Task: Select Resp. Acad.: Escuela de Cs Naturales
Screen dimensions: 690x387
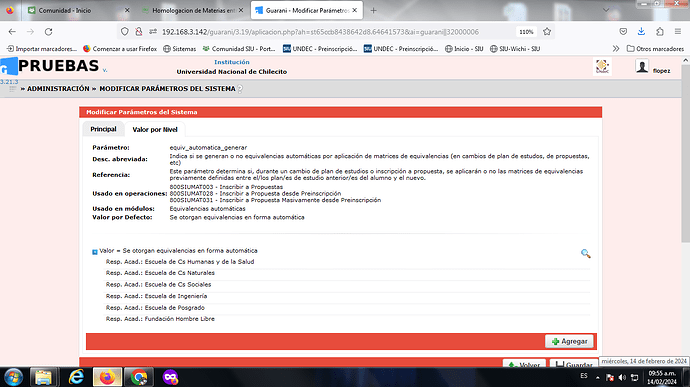Action: tap(160, 273)
